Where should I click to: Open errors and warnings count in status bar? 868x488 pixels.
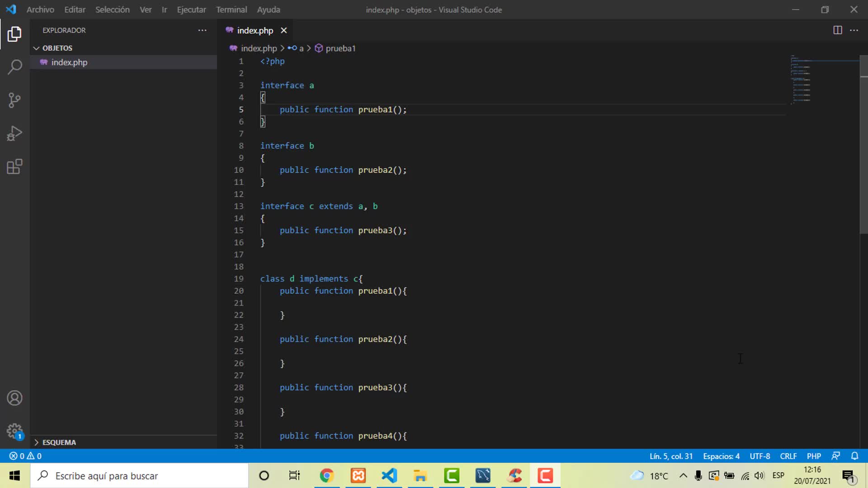pos(25,456)
